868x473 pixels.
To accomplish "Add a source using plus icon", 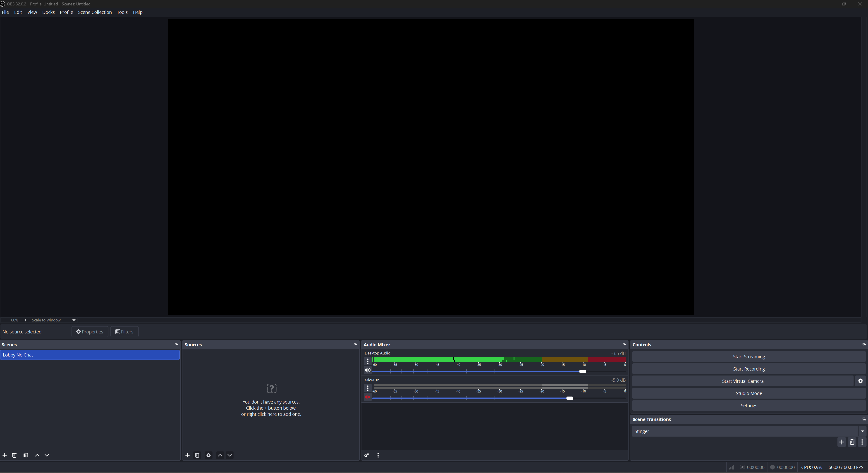I will [187, 455].
